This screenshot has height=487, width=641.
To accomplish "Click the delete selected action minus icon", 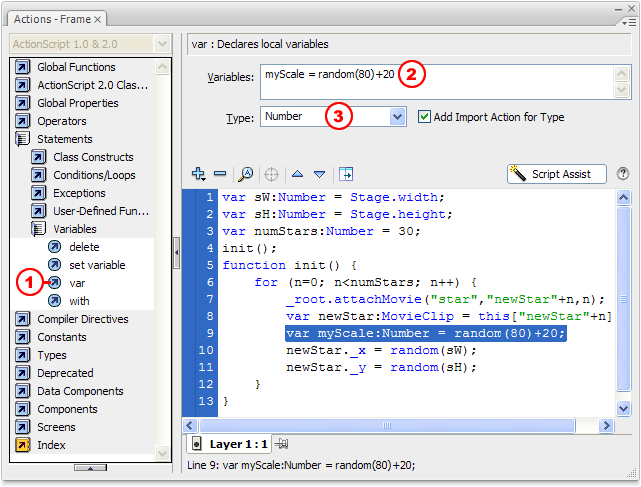I will coord(220,174).
